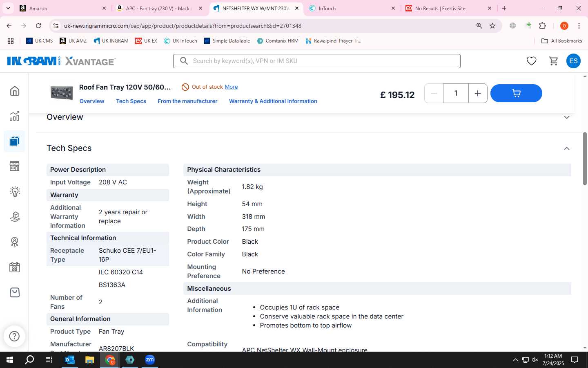Increase quantity with plus button
This screenshot has width=588, height=368.
coord(477,93)
